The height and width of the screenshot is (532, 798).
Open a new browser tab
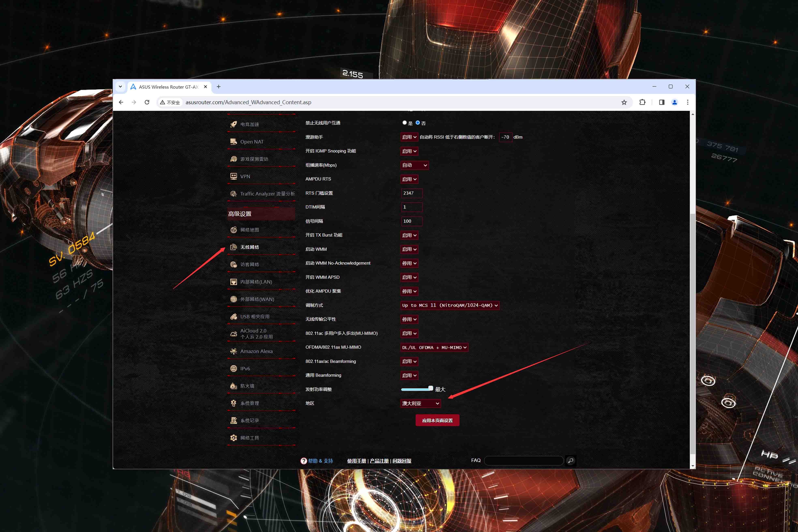coord(219,87)
